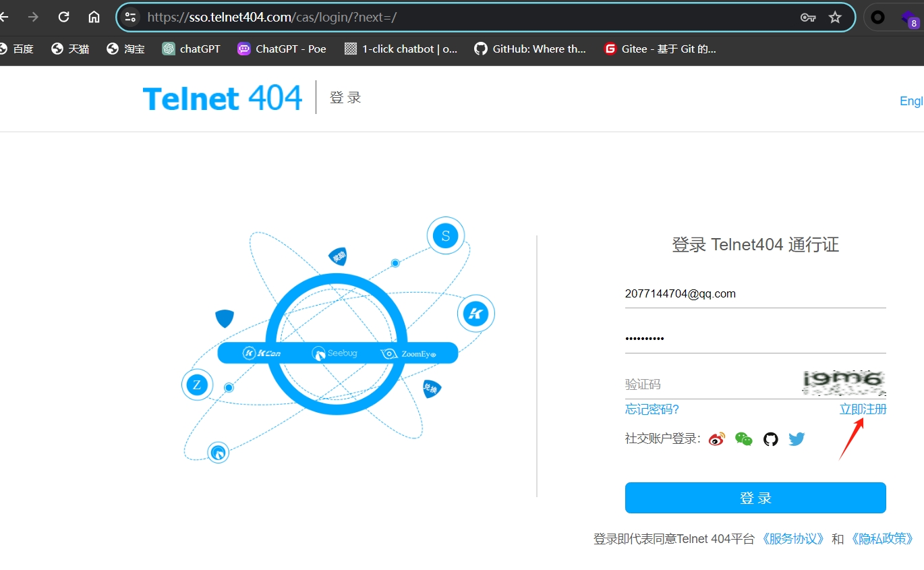Bookmark this page with star icon

(x=835, y=18)
